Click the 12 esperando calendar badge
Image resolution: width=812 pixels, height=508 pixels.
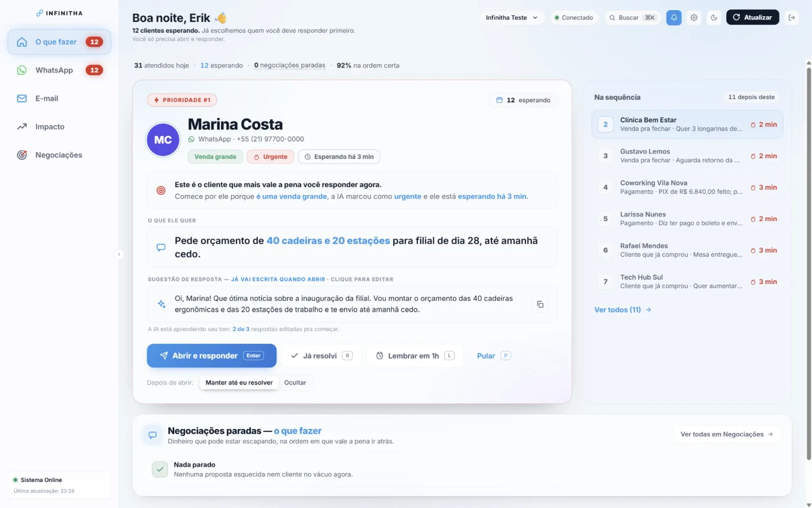(x=523, y=100)
